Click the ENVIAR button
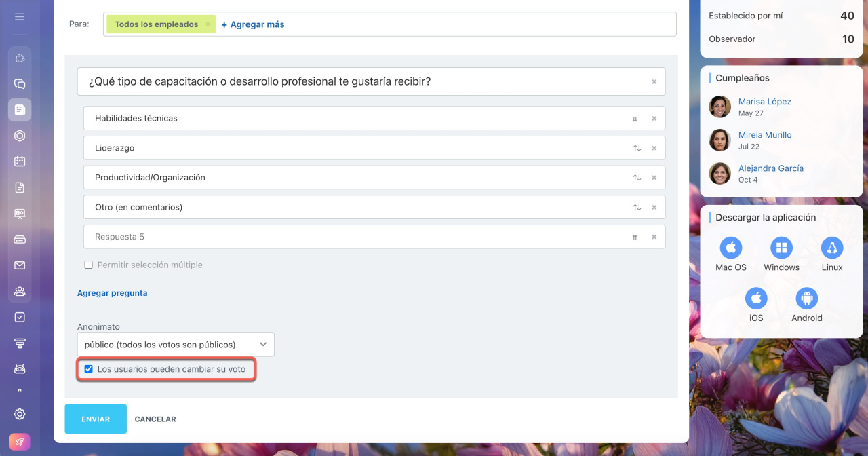This screenshot has width=868, height=456. tap(96, 419)
